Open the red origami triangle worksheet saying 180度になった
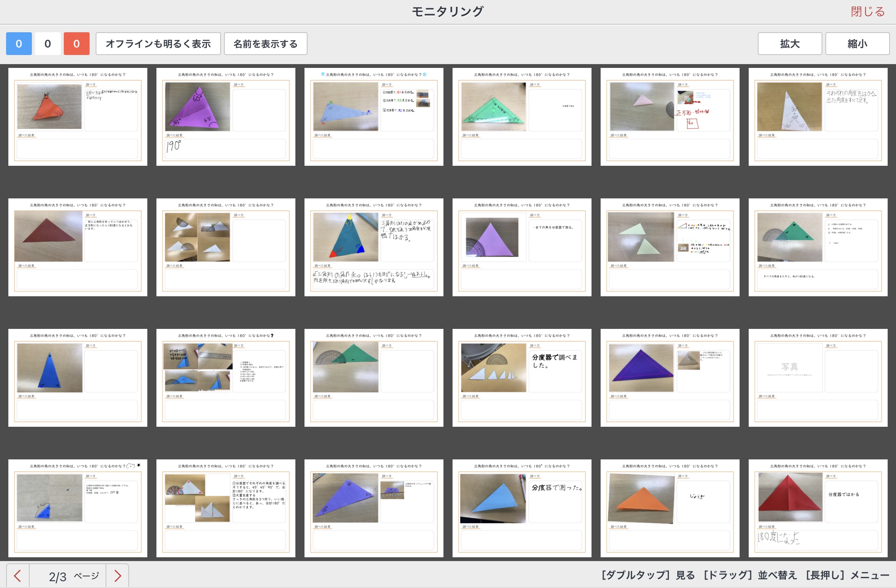The width and height of the screenshot is (896, 588). [x=818, y=508]
